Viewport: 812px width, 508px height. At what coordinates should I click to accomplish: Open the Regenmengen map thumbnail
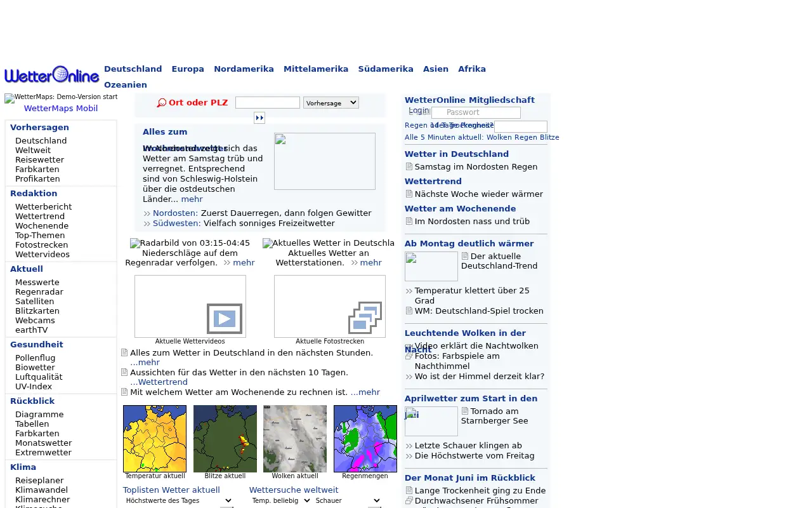[x=365, y=439]
